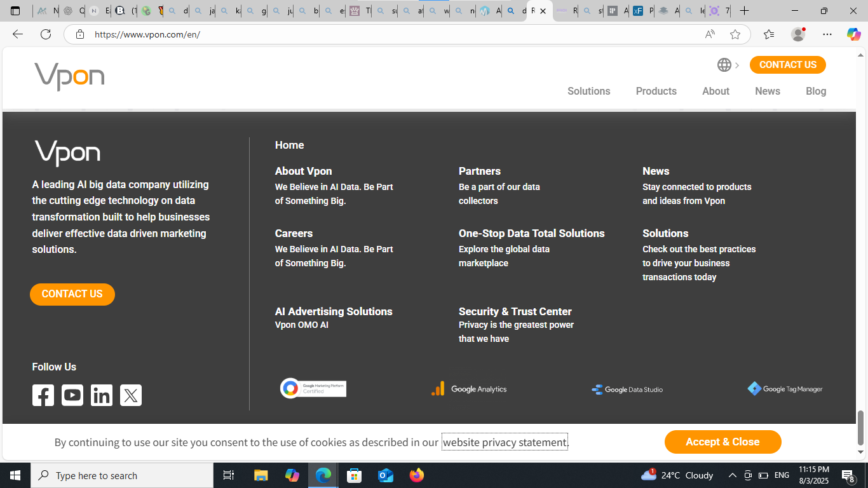Refresh the page with reload icon

point(46,34)
